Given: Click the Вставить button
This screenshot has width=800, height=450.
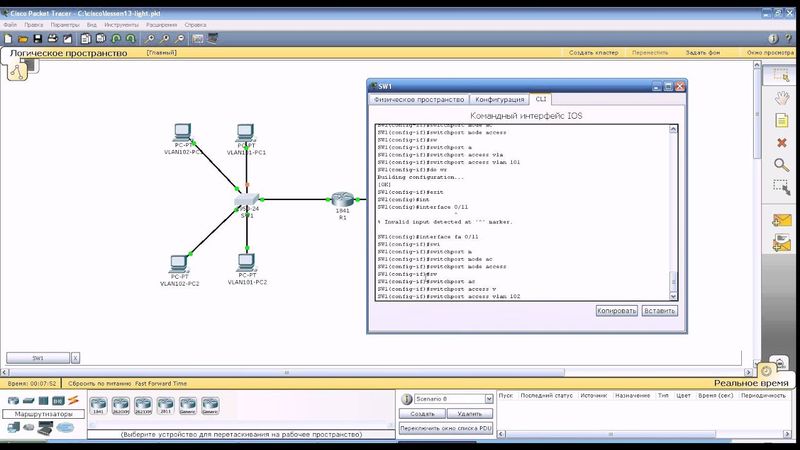Looking at the screenshot, I should (659, 310).
